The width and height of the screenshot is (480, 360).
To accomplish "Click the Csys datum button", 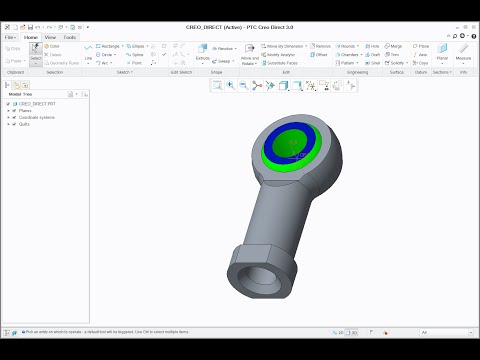I will click(x=420, y=63).
